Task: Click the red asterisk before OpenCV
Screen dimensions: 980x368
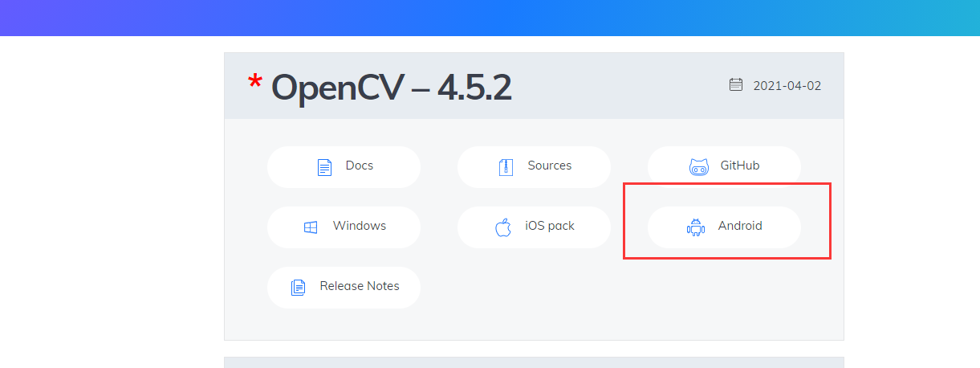Action: pyautogui.click(x=255, y=83)
